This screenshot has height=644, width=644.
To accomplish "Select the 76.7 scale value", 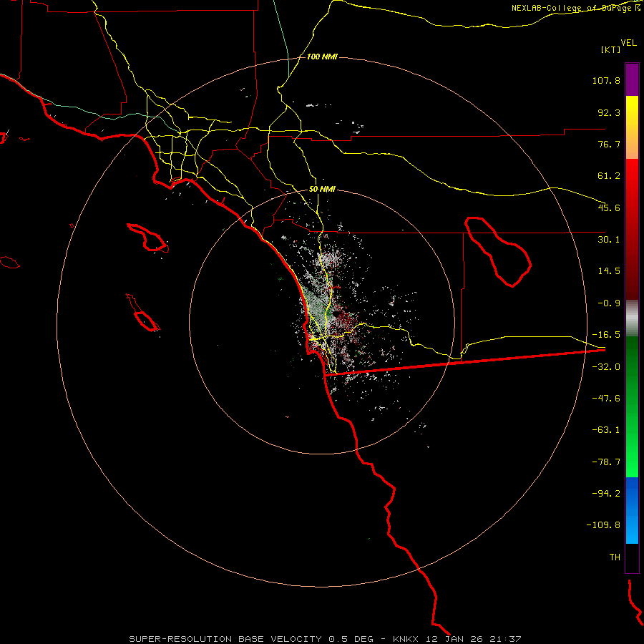I will pyautogui.click(x=609, y=144).
